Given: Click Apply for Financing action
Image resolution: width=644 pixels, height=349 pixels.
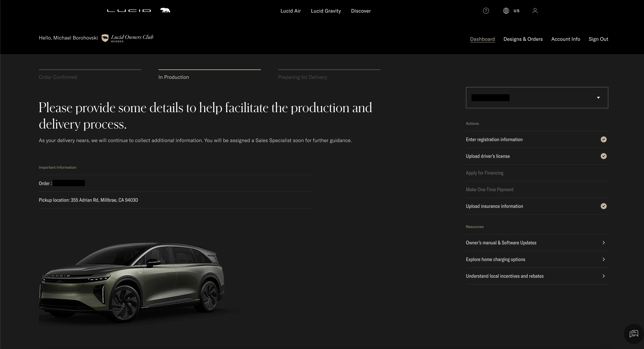Looking at the screenshot, I should coord(537,173).
